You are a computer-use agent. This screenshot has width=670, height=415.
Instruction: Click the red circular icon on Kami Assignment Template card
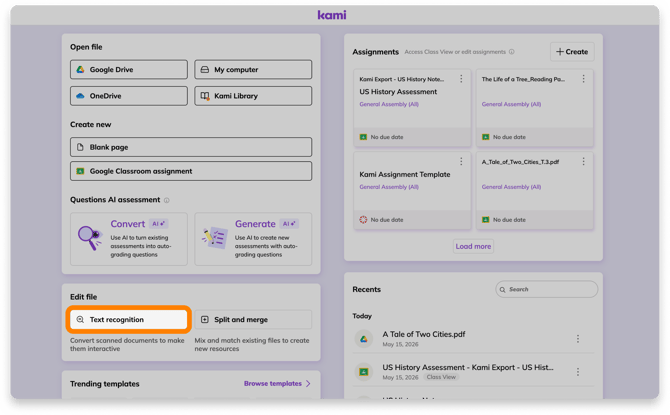[x=363, y=220]
